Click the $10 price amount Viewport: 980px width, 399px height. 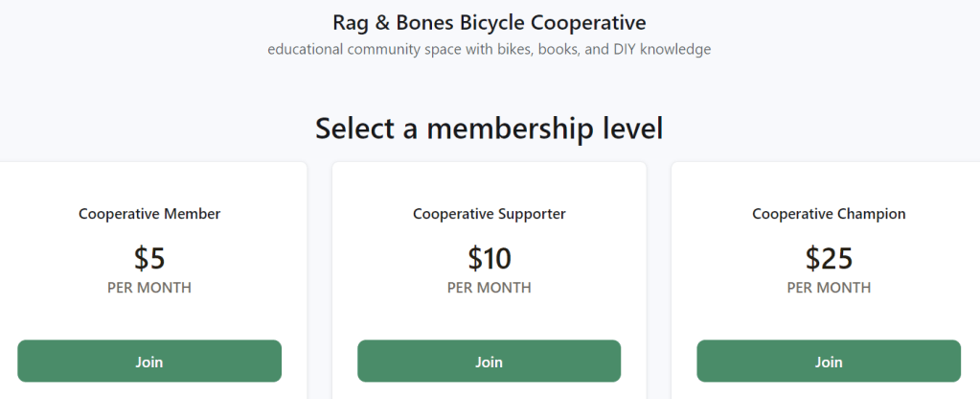click(x=489, y=258)
